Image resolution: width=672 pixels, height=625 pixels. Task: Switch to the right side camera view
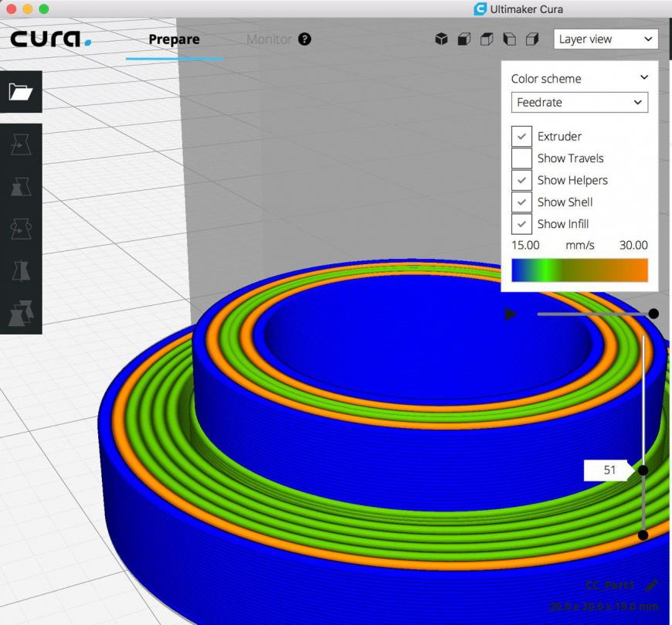coord(532,39)
